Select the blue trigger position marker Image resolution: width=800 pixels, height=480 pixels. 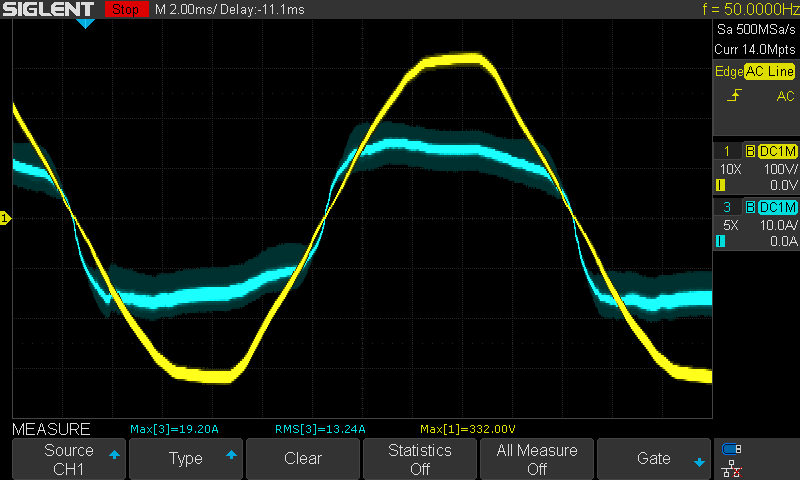point(85,23)
